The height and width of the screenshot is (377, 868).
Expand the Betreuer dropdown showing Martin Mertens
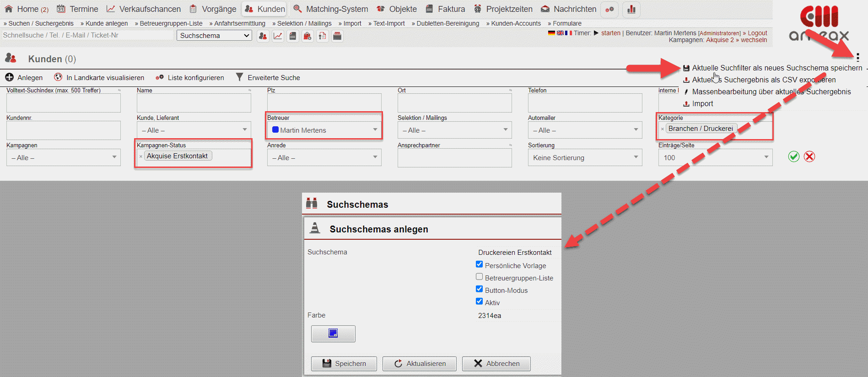(x=324, y=130)
